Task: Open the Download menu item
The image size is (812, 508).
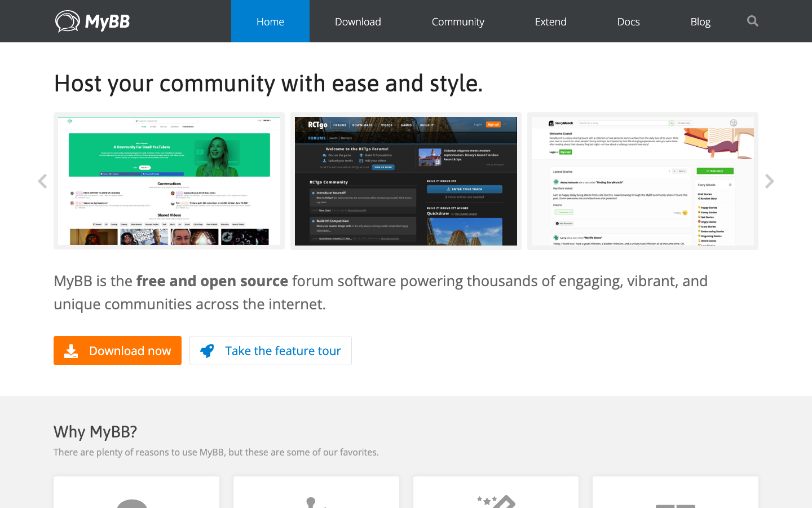Action: [358, 21]
